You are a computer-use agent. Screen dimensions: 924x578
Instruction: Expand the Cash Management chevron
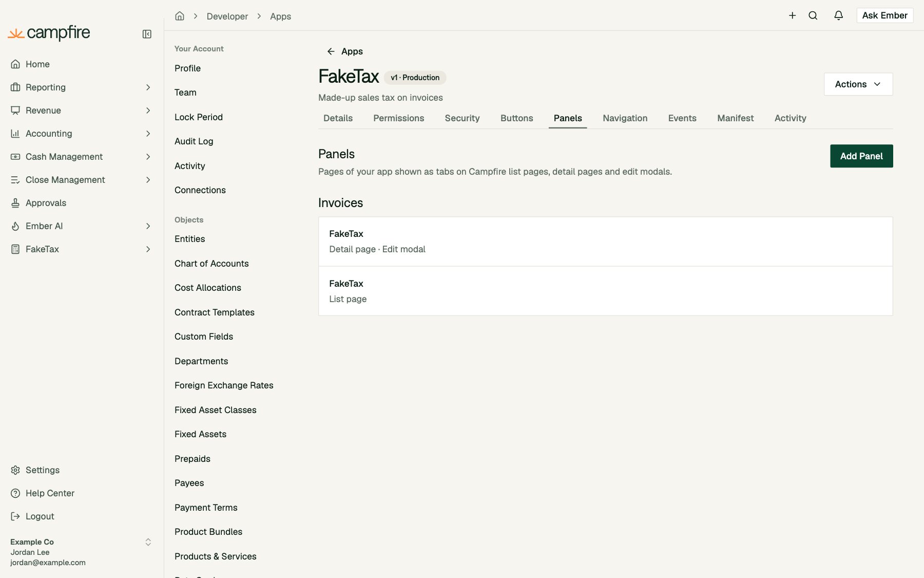(x=148, y=157)
